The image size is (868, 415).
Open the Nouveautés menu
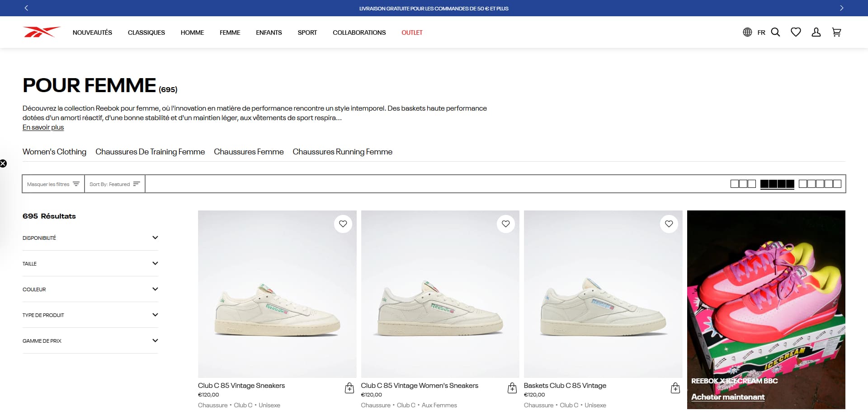[x=92, y=33]
